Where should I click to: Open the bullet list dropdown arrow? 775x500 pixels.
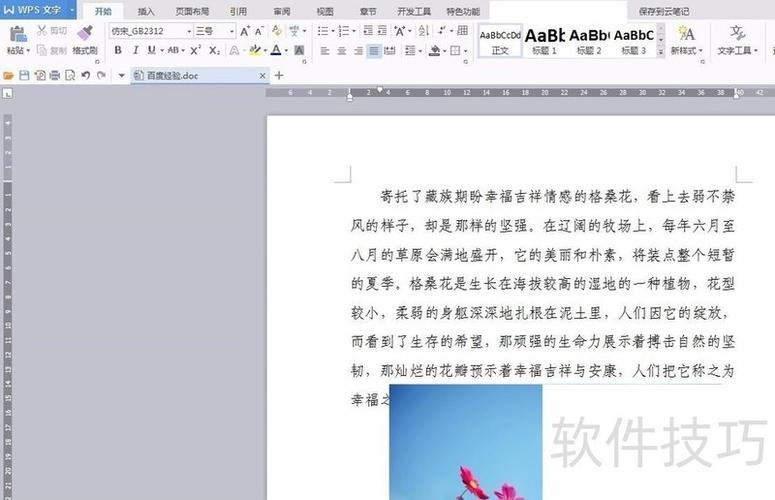coord(333,31)
